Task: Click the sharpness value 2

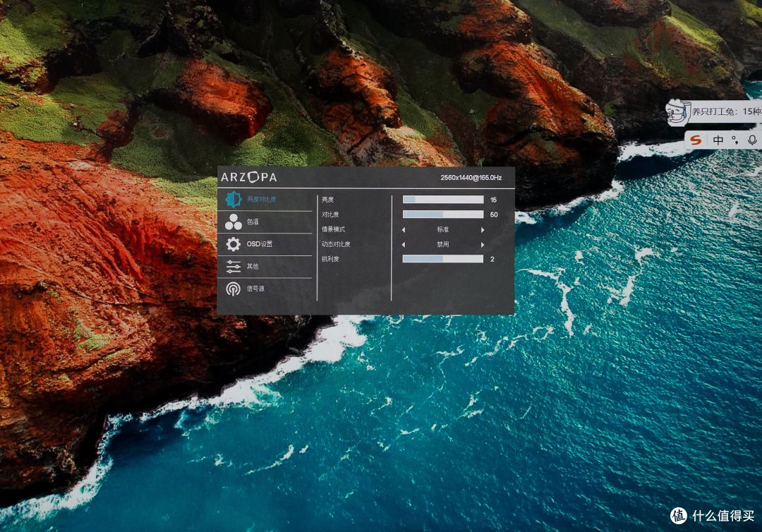Action: 492,259
